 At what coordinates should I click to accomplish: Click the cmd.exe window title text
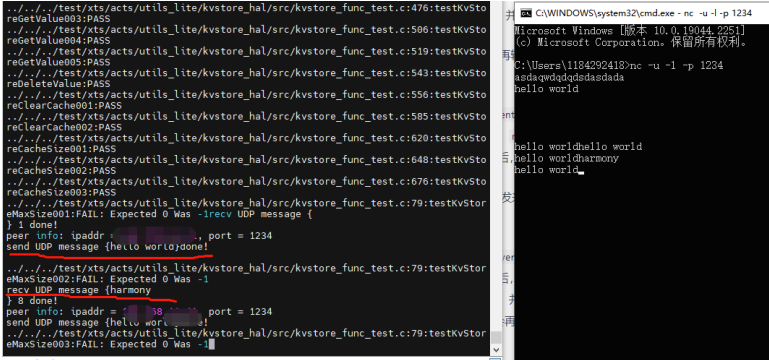(x=644, y=14)
